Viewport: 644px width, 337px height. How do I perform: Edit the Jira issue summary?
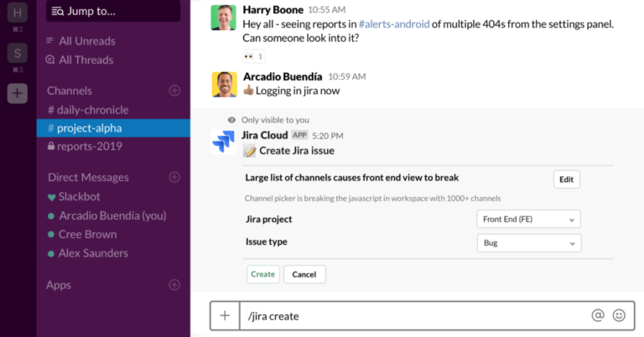click(566, 179)
